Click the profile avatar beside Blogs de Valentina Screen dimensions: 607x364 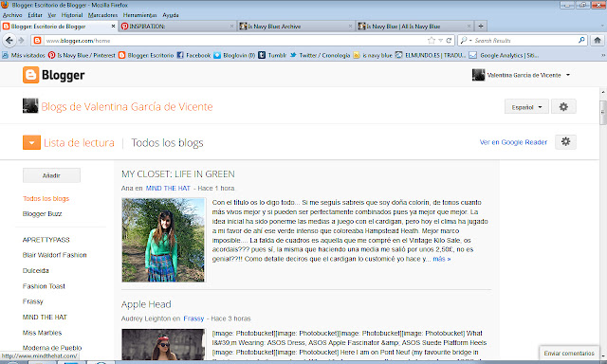(30, 106)
